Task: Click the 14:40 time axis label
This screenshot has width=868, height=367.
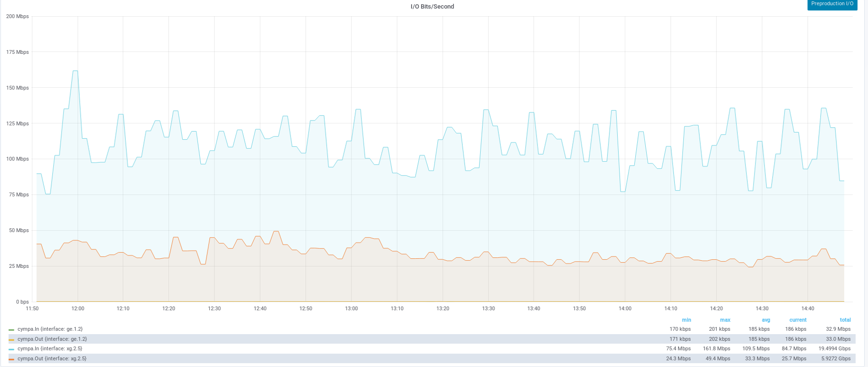Action: (808, 309)
